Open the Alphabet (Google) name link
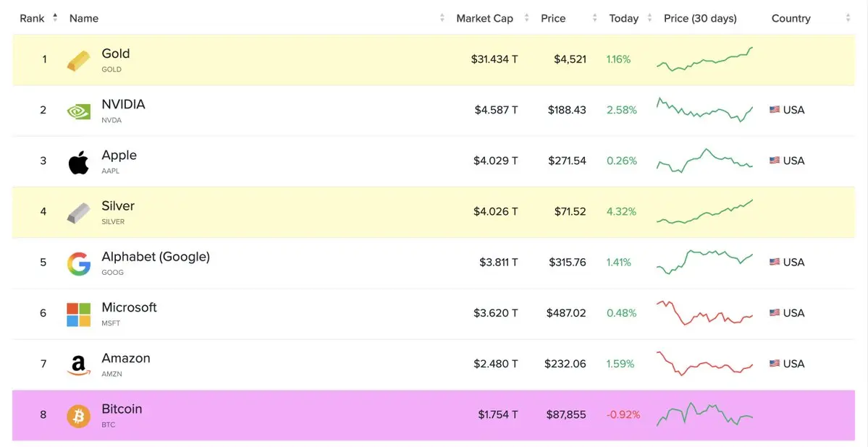The height and width of the screenshot is (447, 868). (156, 257)
